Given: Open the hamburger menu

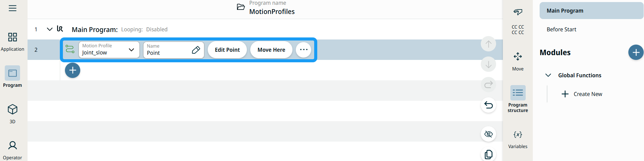Looking at the screenshot, I should [13, 8].
